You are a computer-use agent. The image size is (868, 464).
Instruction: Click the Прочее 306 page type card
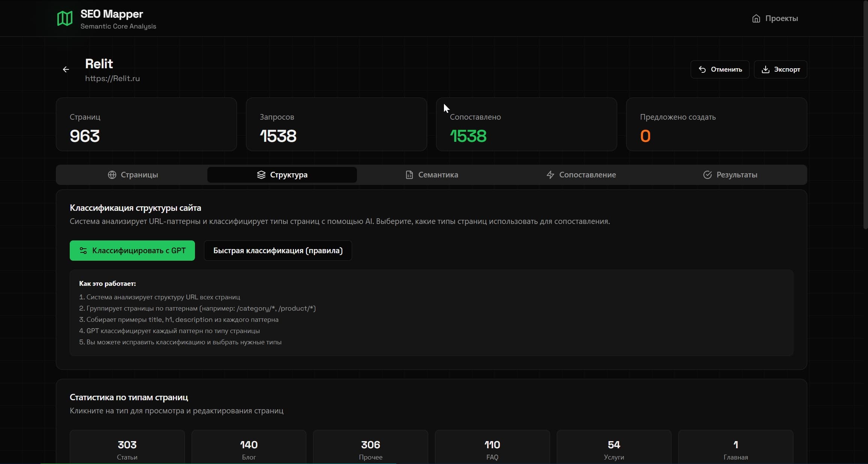[370, 448]
